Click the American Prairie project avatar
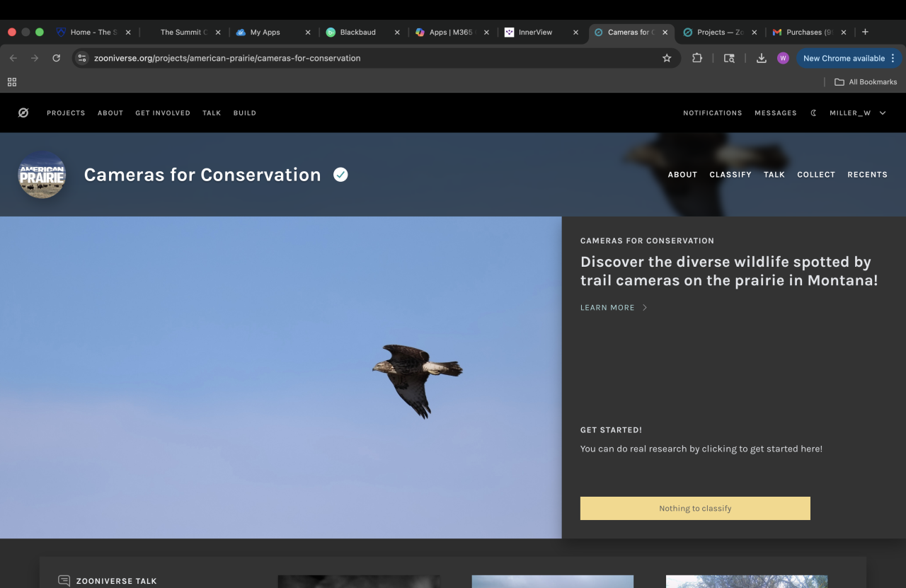 (42, 175)
